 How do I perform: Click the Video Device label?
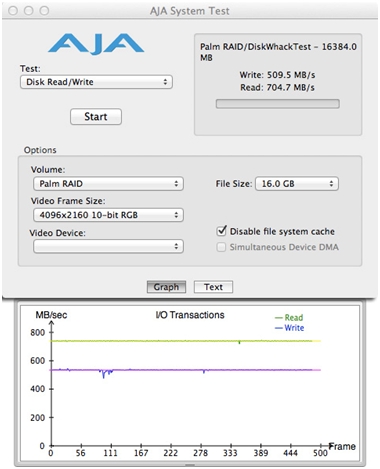pos(58,233)
